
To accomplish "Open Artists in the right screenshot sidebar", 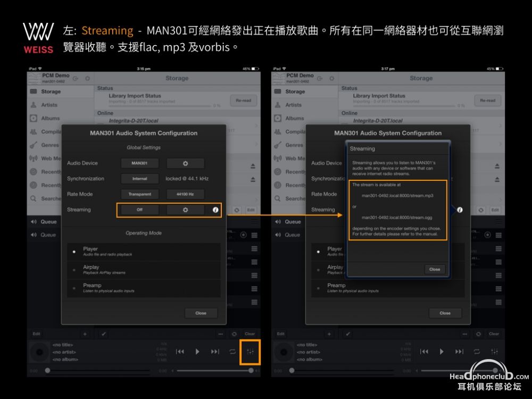I will [305, 105].
